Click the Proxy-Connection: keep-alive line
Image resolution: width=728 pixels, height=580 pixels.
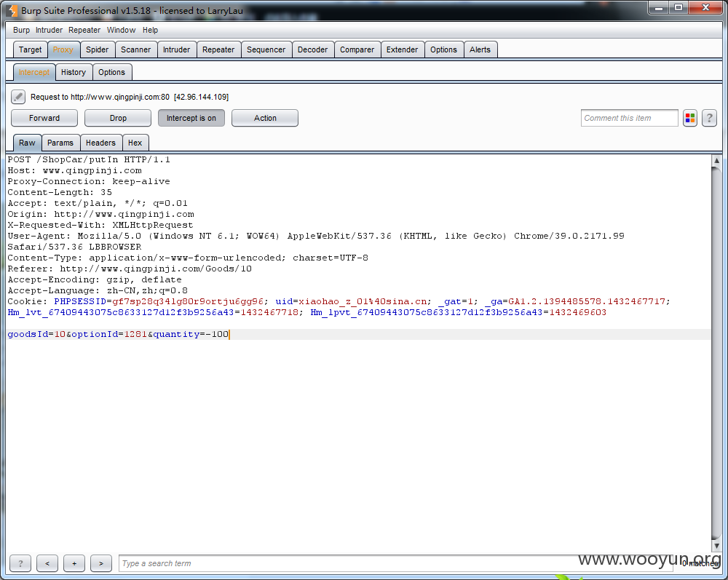tap(89, 181)
